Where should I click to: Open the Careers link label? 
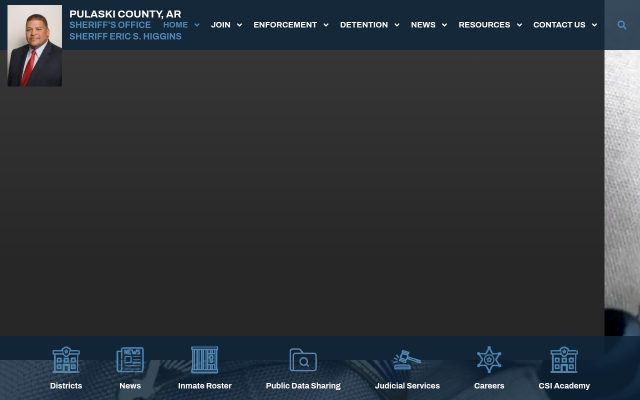pos(489,386)
